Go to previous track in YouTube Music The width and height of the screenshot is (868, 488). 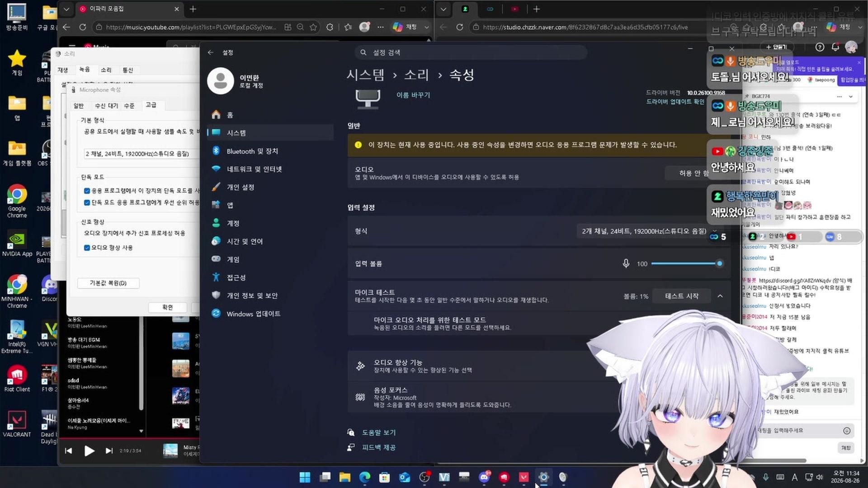coord(68,450)
